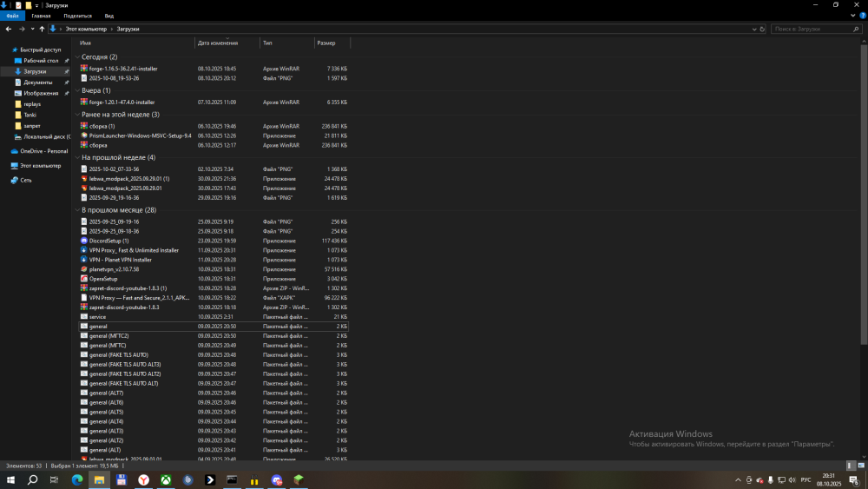Viewport: 868px width, 489px height.
Task: Launch Microsoft Edge from the taskbar
Action: click(77, 479)
